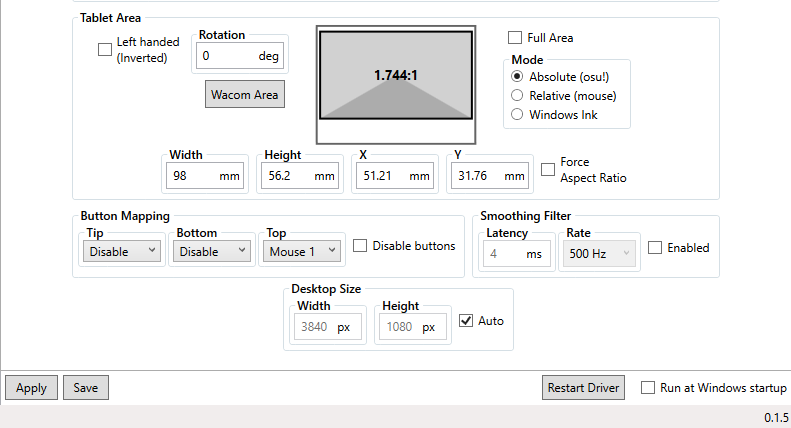Image resolution: width=791 pixels, height=428 pixels.
Task: Open the Tip button mapping dropdown
Action: click(x=122, y=252)
